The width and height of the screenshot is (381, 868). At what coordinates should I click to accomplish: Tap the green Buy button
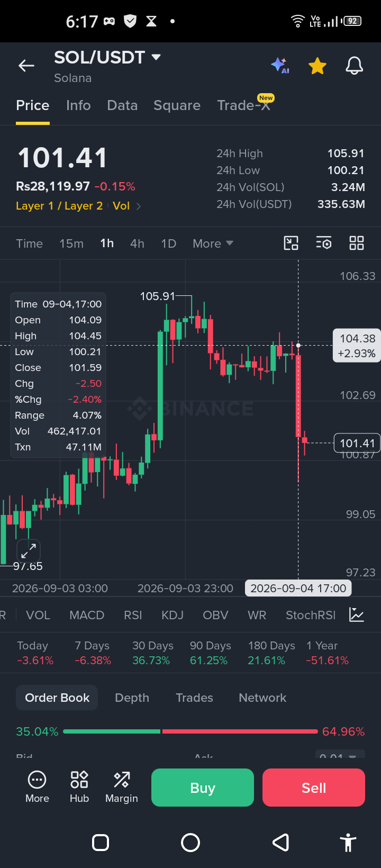[x=203, y=788]
